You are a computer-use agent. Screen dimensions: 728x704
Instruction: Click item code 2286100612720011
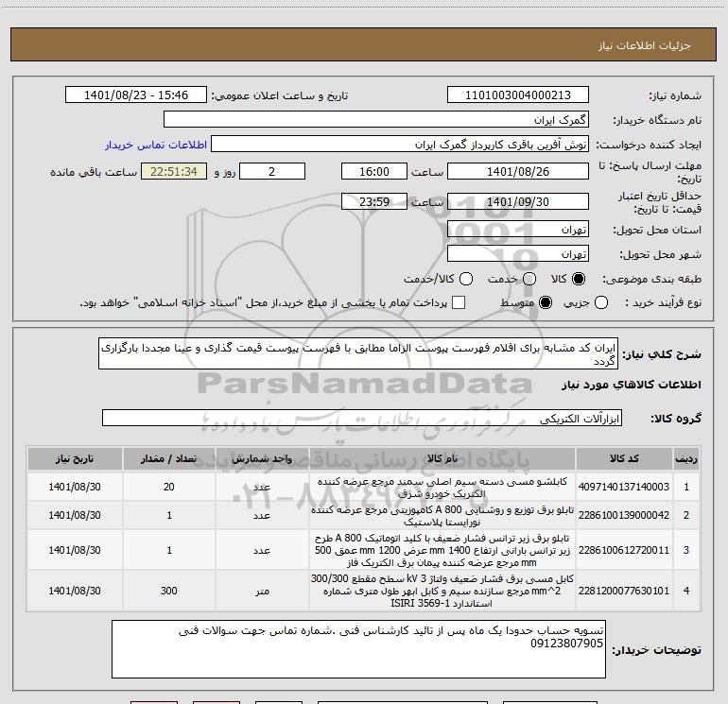coord(624,550)
